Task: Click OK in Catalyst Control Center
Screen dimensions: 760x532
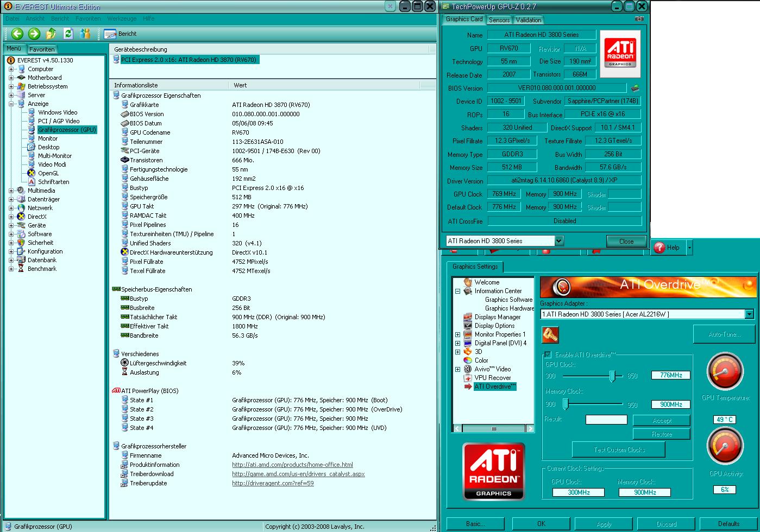Action: 541,524
